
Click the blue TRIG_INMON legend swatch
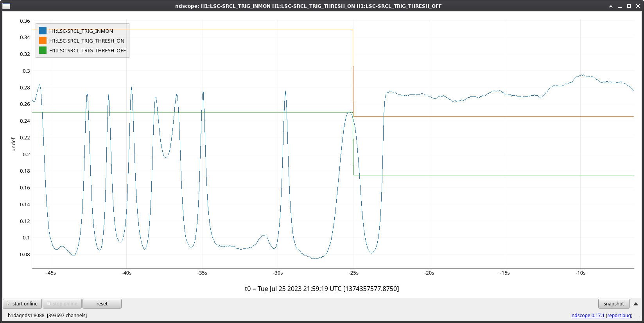[x=43, y=31]
